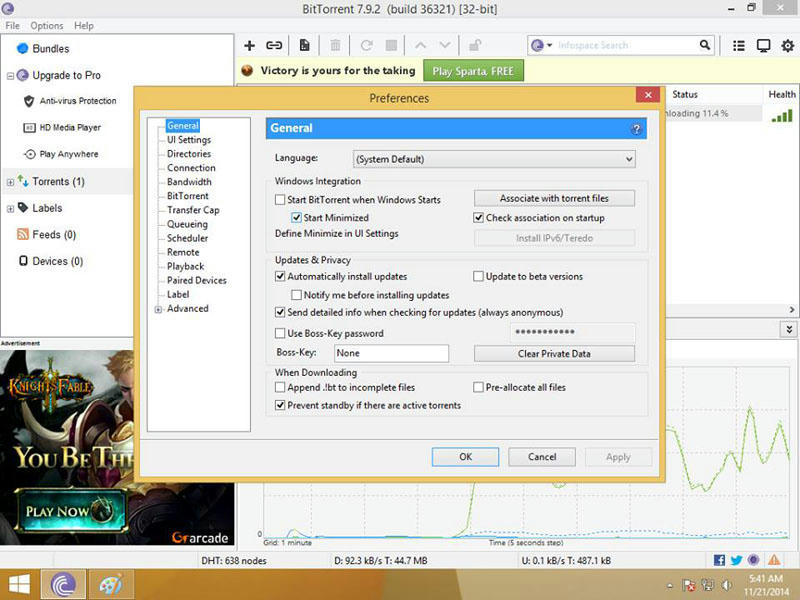Click the Move Up Queue arrow icon
Viewport: 800px width, 600px height.
point(420,45)
